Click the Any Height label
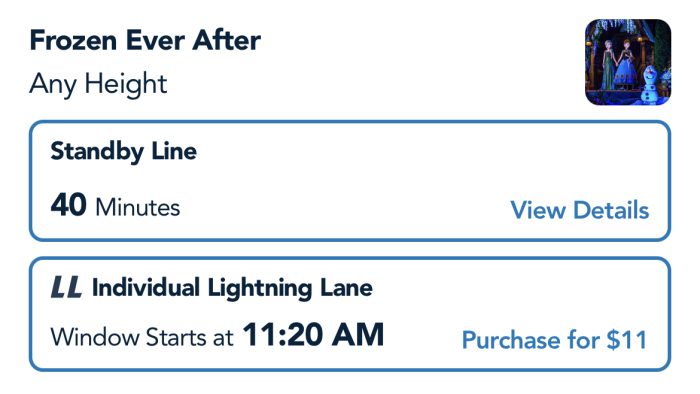The width and height of the screenshot is (700, 394). [98, 84]
